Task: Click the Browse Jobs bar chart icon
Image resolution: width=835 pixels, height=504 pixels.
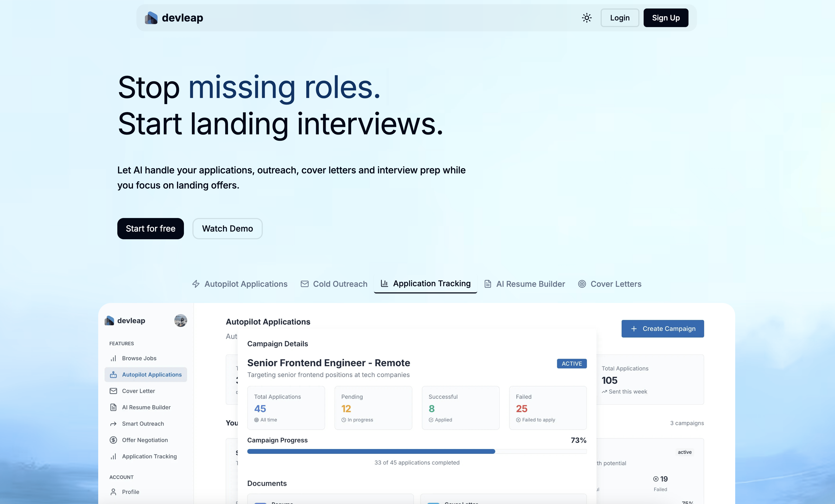Action: point(113,358)
